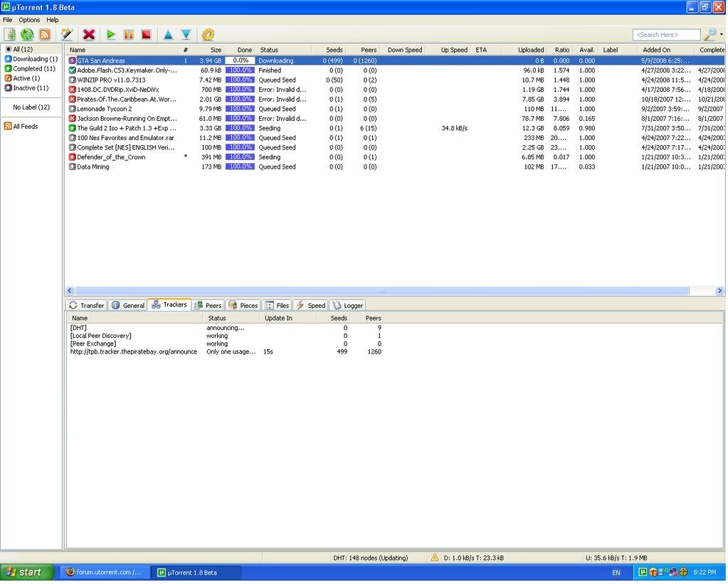Expand the search engine dropdown arrow

721,34
